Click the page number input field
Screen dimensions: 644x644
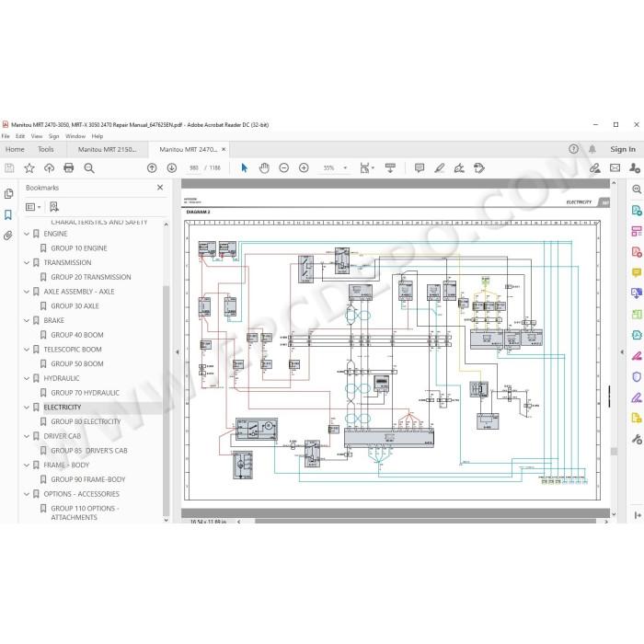194,168
